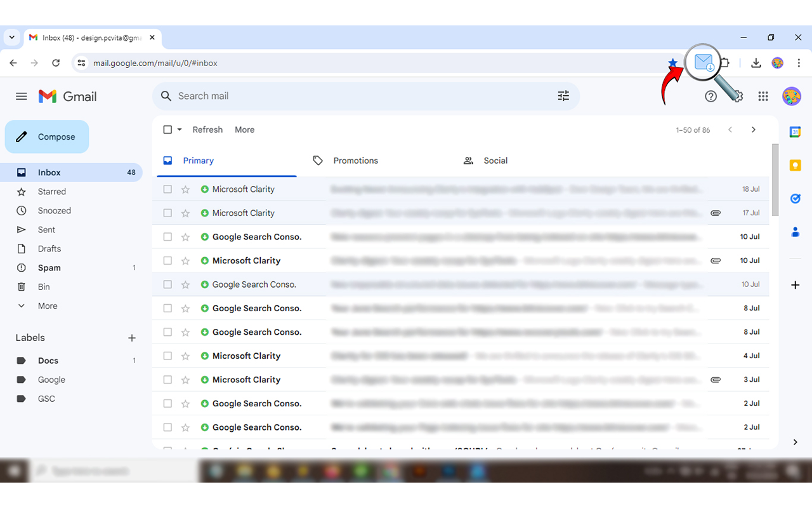Check the select-all messages checkbox
This screenshot has height=508, width=812.
[167, 129]
